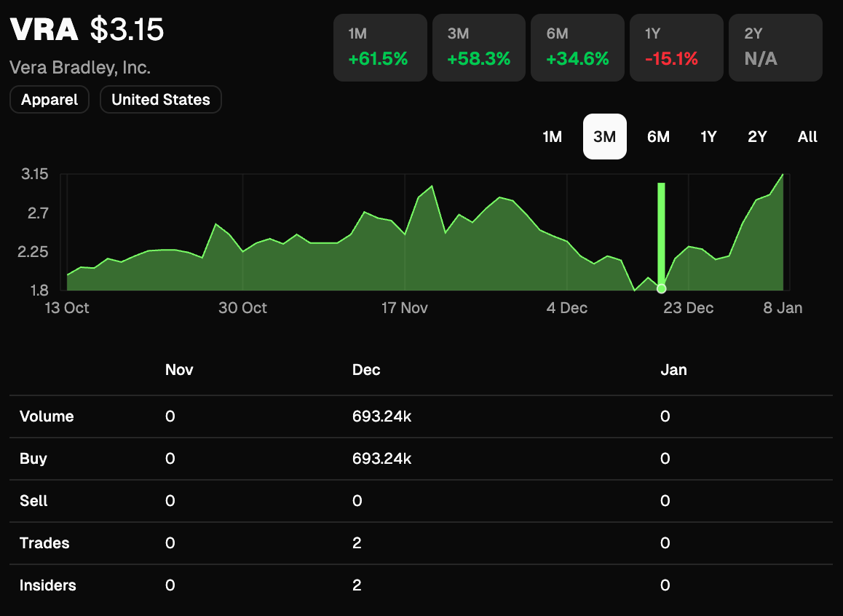Click the Nov column header
Image resolution: width=843 pixels, height=616 pixels.
click(x=179, y=370)
